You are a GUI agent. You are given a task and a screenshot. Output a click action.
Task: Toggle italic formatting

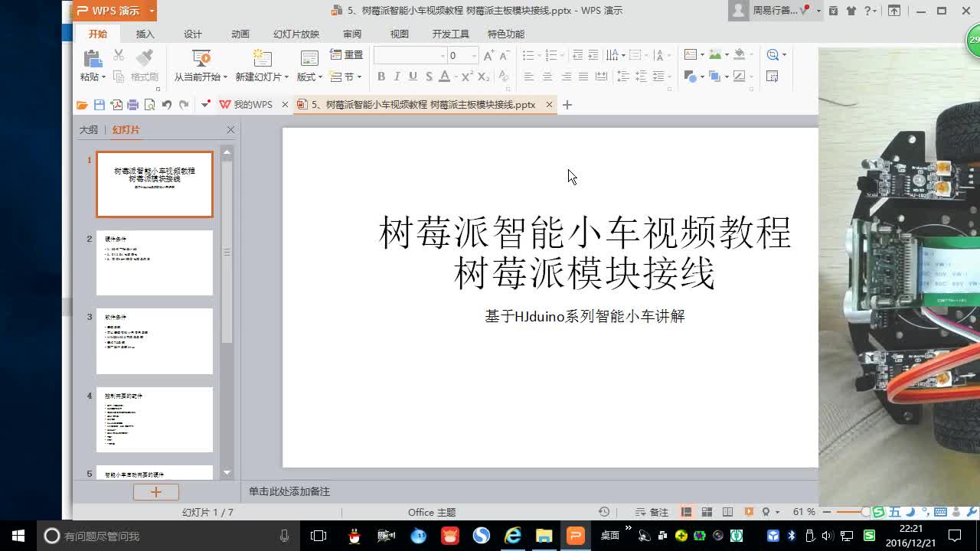tap(397, 77)
